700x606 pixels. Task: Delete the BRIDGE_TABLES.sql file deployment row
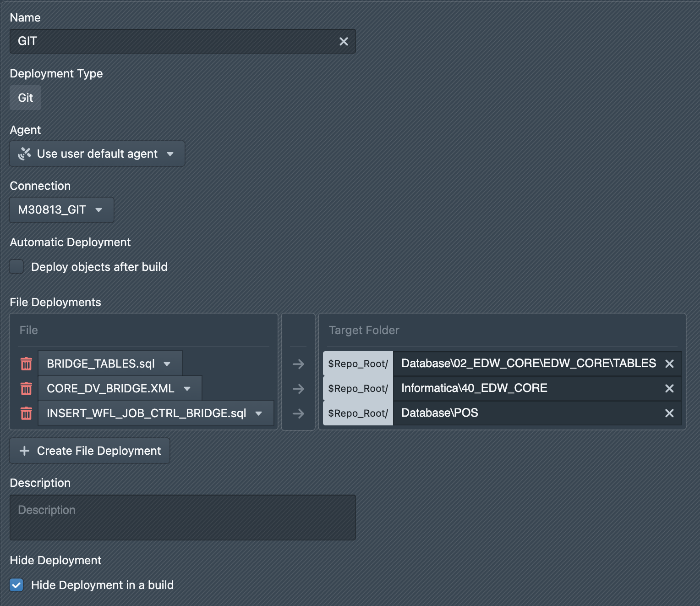(x=26, y=364)
